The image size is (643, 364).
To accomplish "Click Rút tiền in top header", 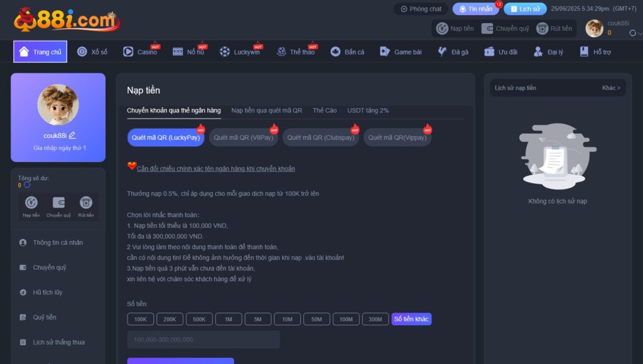I will tap(554, 29).
